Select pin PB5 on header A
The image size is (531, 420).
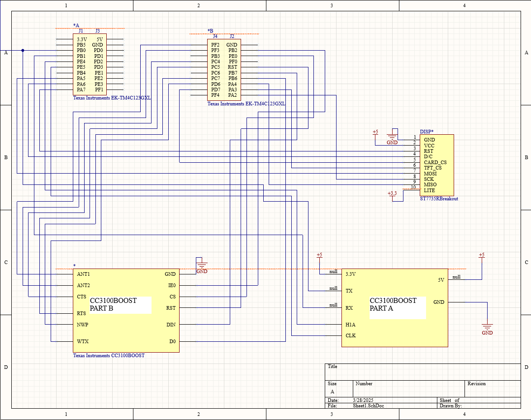[81, 45]
